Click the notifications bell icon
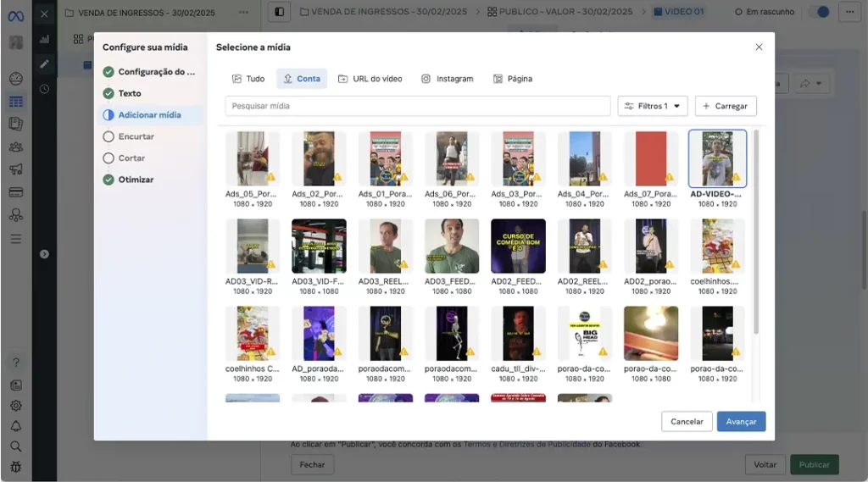This screenshot has width=868, height=482. point(15,426)
